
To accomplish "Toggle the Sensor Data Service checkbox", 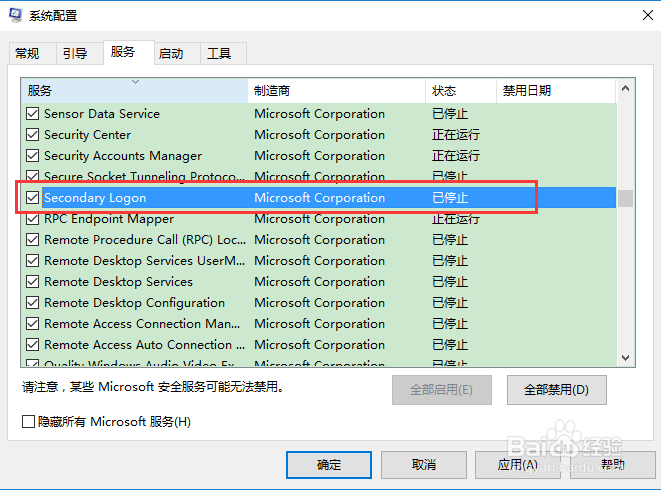I will (x=33, y=114).
